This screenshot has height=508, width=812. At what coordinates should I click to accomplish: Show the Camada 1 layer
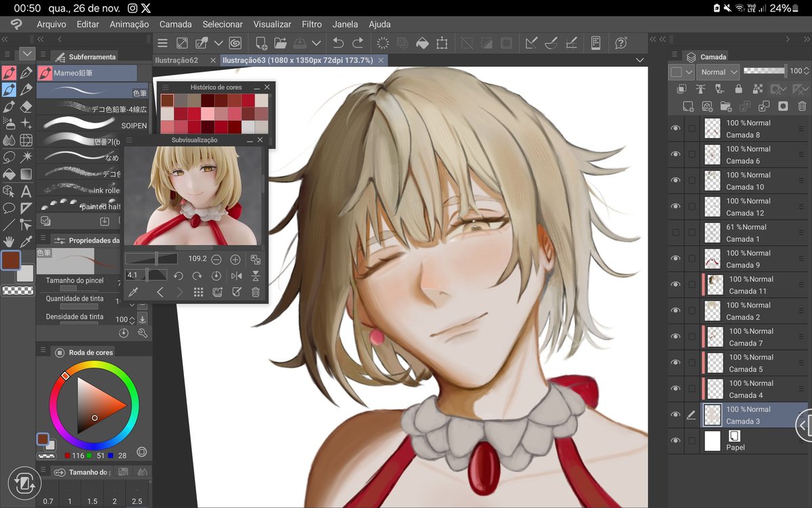click(675, 232)
